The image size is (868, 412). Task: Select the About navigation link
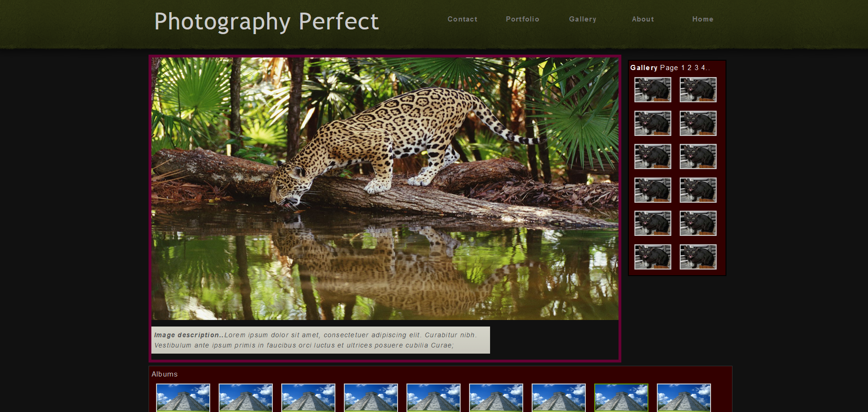coord(643,19)
